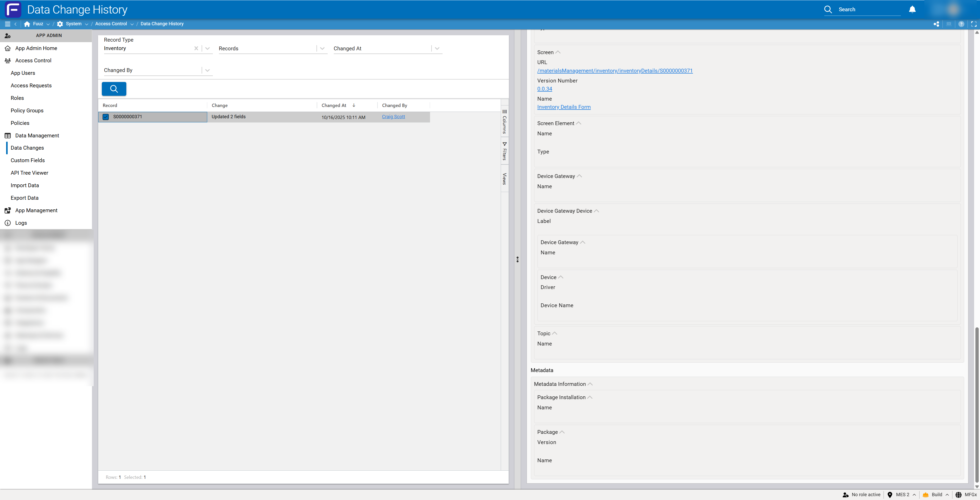This screenshot has width=980, height=500.
Task: Click the location pin icon by MES 2
Action: click(889, 495)
